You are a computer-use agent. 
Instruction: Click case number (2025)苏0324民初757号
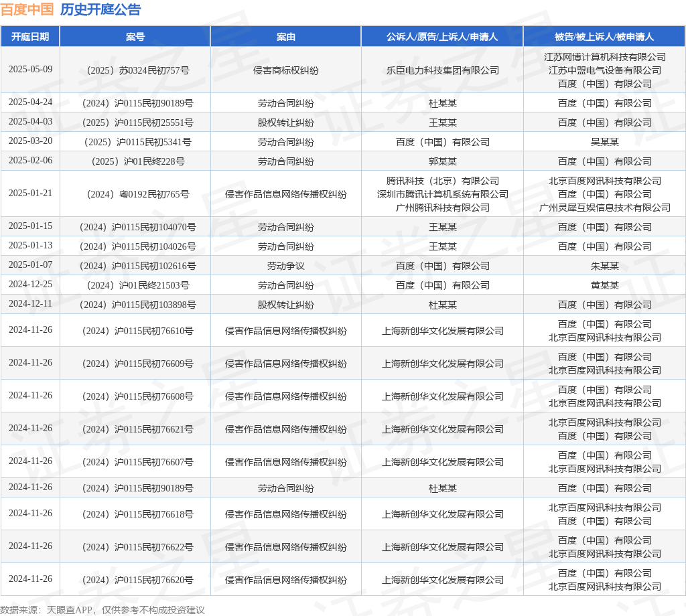(138, 70)
